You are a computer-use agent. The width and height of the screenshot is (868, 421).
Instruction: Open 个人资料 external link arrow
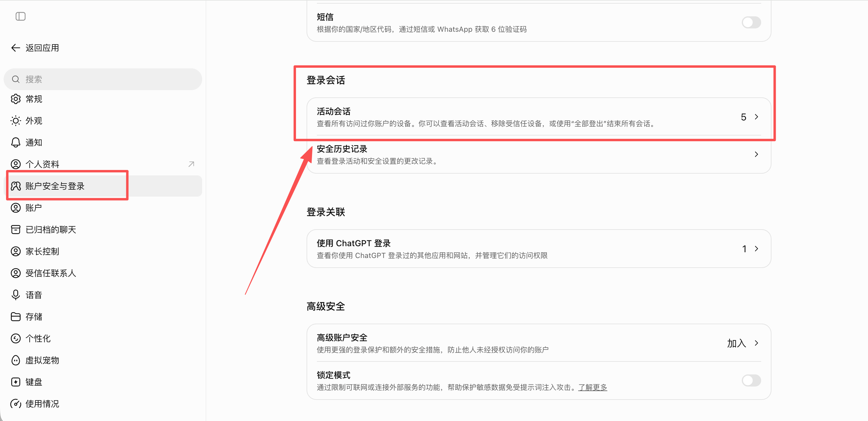pyautogui.click(x=191, y=164)
